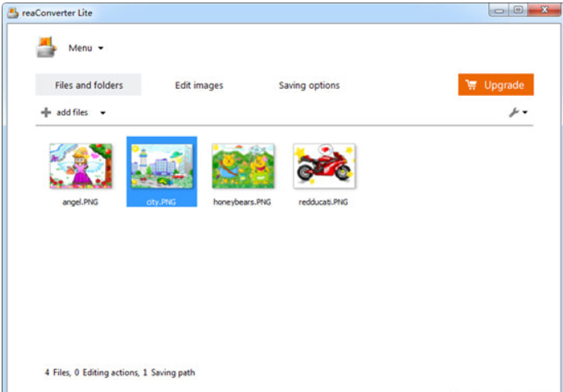The width and height of the screenshot is (563, 392).
Task: Close the reaConverter Lite window
Action: pyautogui.click(x=544, y=10)
